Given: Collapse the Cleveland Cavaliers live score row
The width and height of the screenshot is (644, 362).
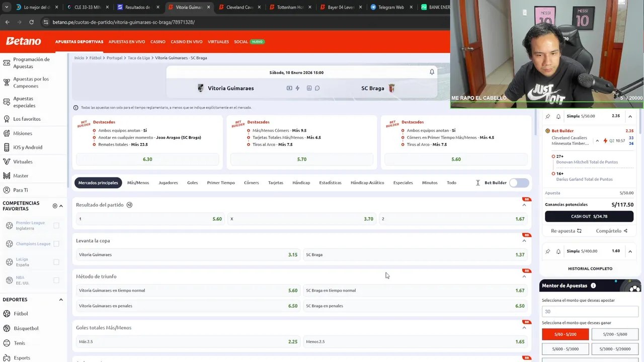Looking at the screenshot, I should (597, 141).
